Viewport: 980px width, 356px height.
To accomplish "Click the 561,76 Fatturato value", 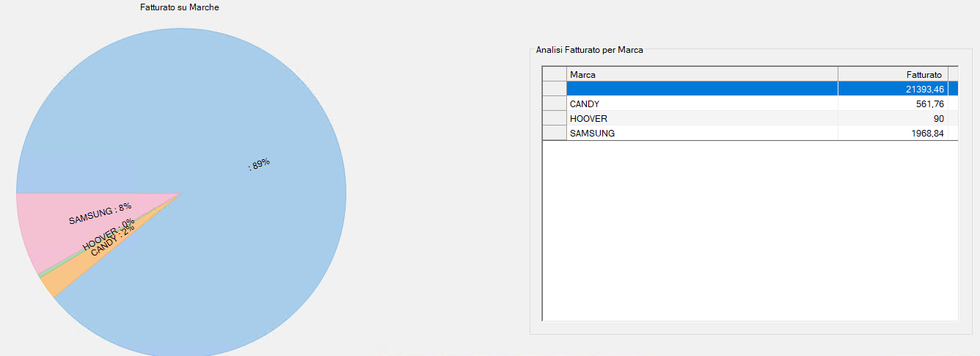I will 892,104.
